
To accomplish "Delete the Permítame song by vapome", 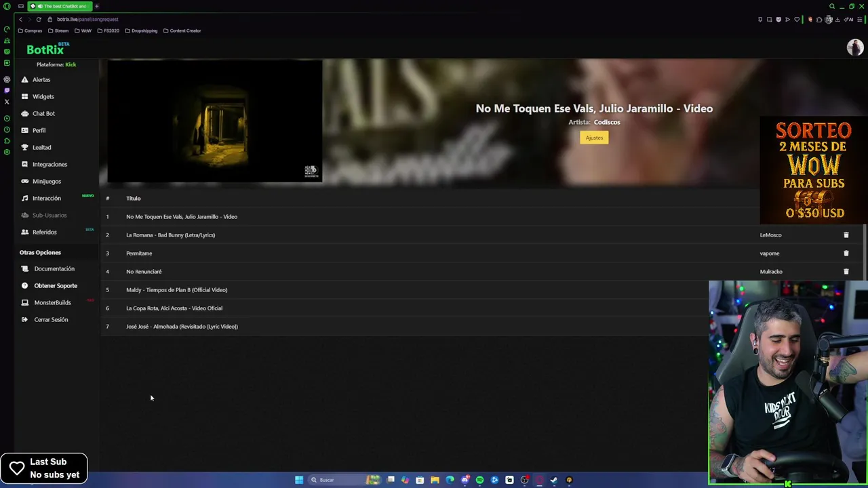I will (x=846, y=253).
